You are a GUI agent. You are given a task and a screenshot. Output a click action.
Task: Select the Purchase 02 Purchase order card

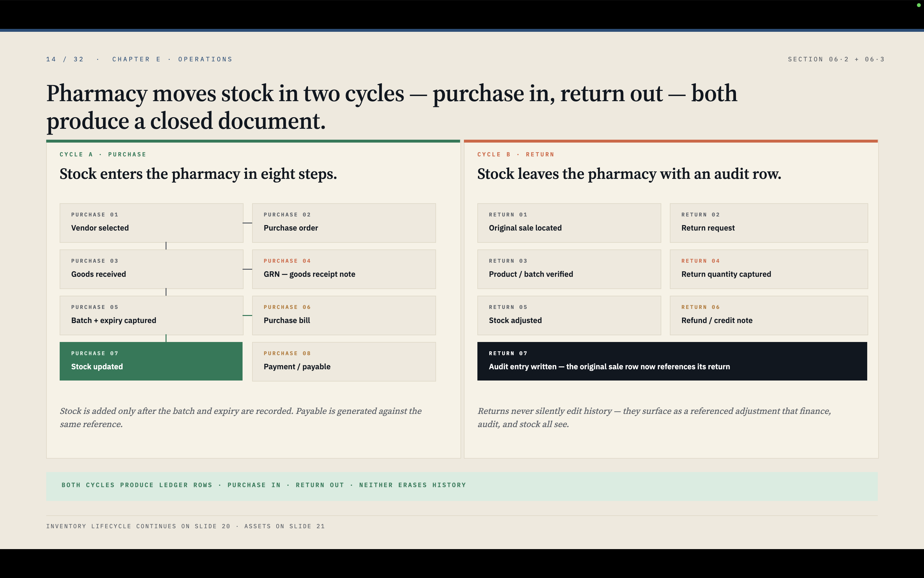[344, 223]
